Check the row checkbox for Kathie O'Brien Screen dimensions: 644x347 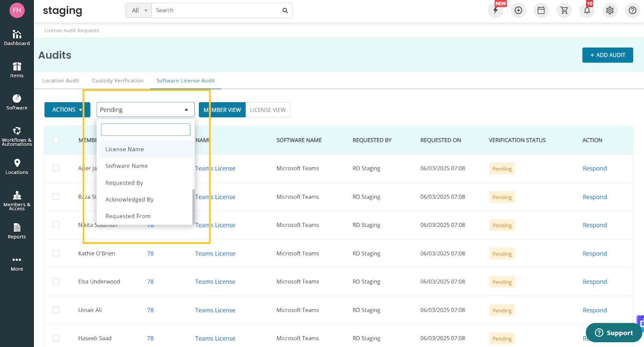click(56, 253)
